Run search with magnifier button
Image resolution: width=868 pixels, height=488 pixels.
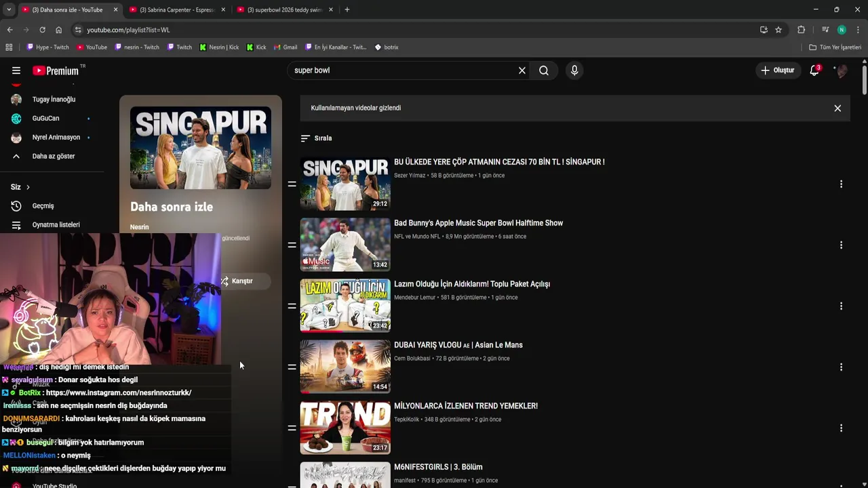click(544, 70)
